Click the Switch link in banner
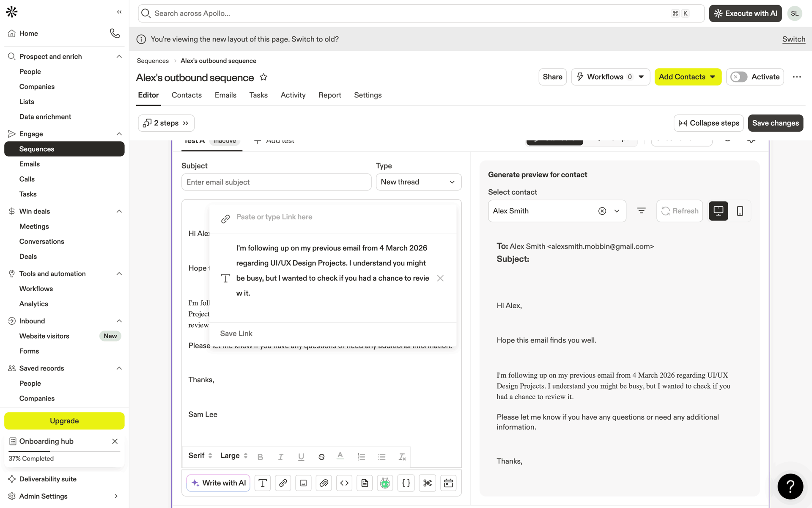This screenshot has height=508, width=812. [x=793, y=39]
